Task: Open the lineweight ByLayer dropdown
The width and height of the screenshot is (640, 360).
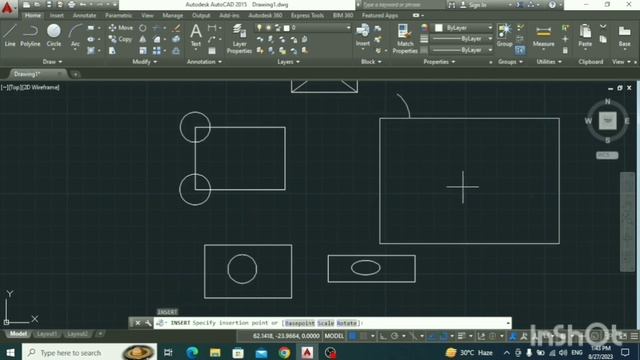Action: [462, 38]
